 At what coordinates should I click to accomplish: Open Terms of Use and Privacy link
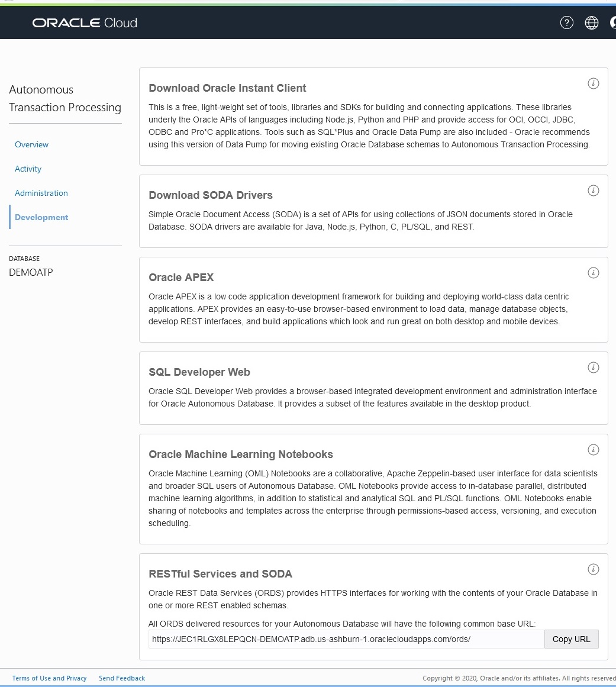(49, 678)
